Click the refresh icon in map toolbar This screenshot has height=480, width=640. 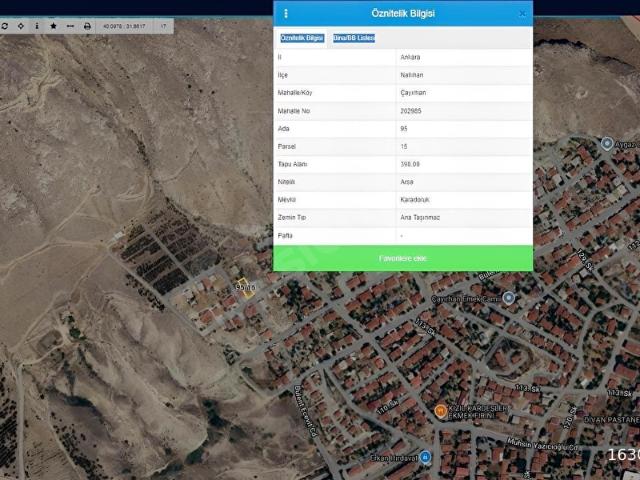pyautogui.click(x=4, y=26)
